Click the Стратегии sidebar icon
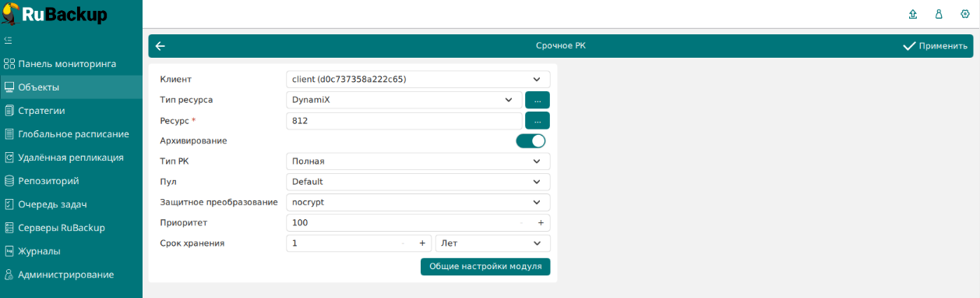 coord(9,111)
